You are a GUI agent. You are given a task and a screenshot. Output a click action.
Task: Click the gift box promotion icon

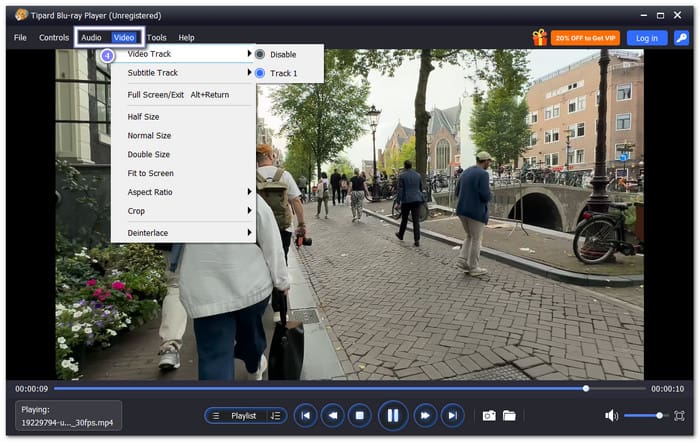point(539,38)
